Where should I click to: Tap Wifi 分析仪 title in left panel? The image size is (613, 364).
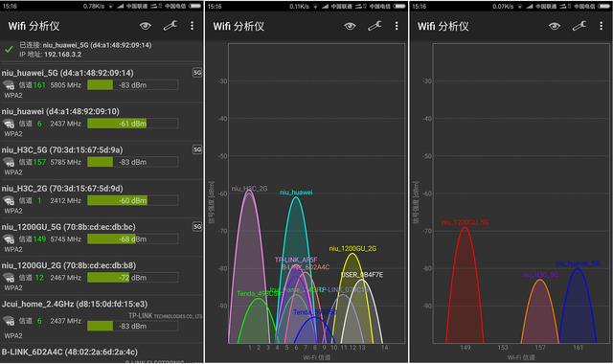pos(34,26)
